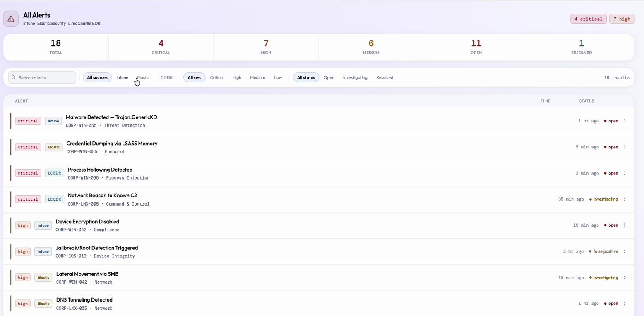The width and height of the screenshot is (644, 316).
Task: Show only Resolved status alerts
Action: pos(385,77)
